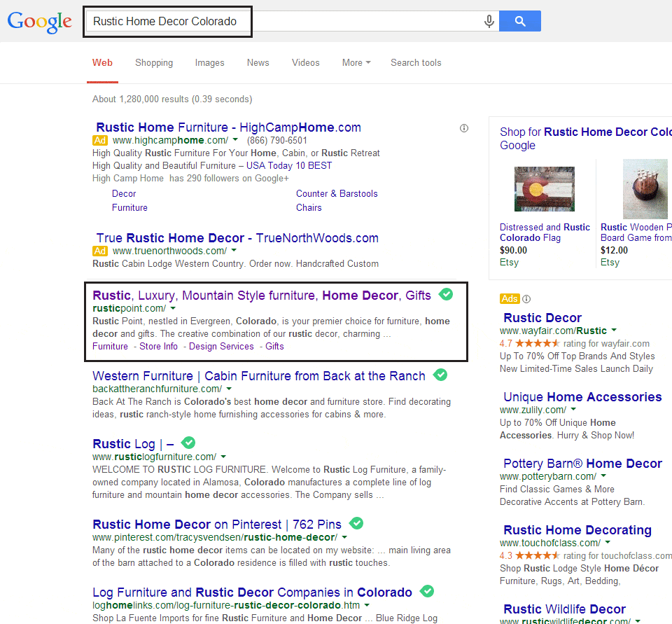Open Log Furniture and Rustic Decor Companies result

252,592
